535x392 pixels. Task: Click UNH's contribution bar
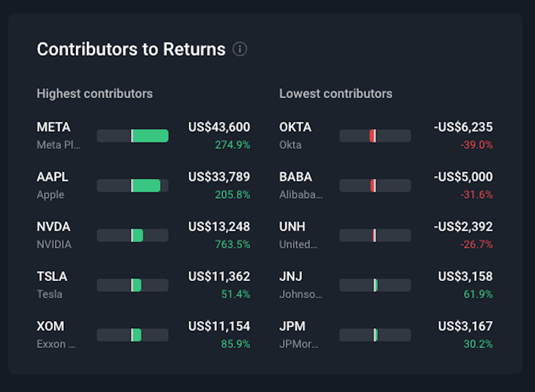tap(374, 235)
